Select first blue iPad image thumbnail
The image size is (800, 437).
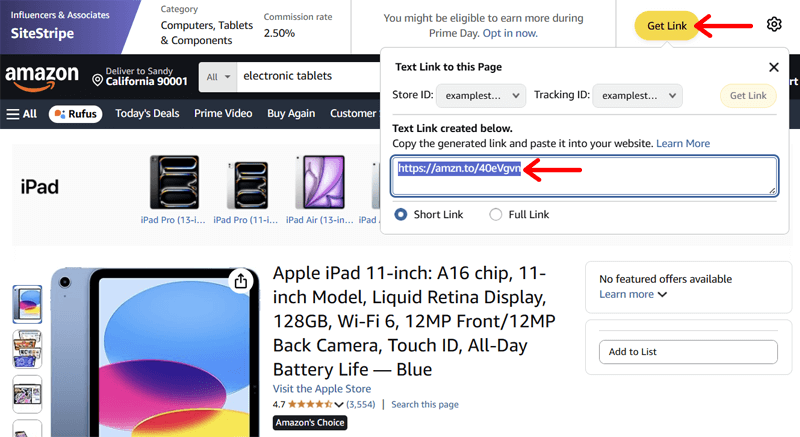(x=27, y=304)
